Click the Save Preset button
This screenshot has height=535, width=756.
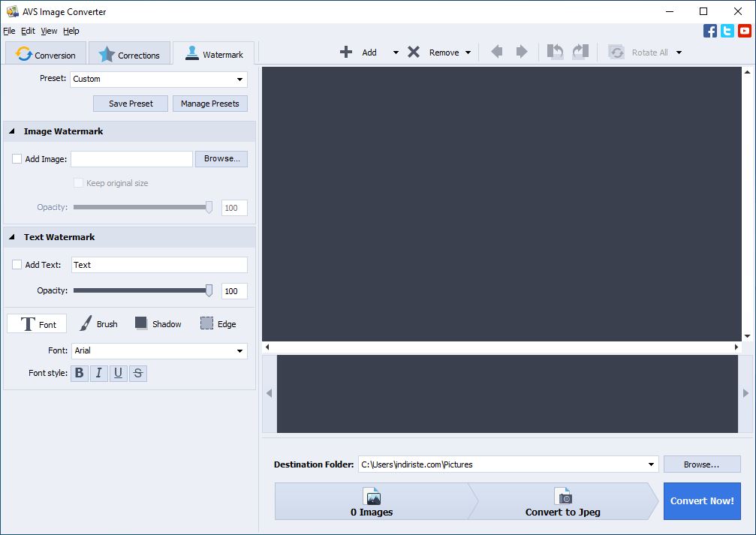tap(131, 104)
